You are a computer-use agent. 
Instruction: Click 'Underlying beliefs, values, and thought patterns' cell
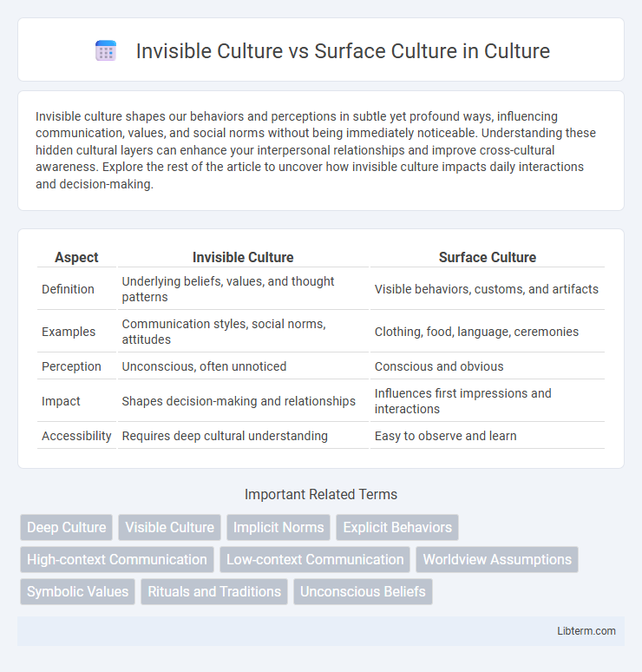(243, 289)
